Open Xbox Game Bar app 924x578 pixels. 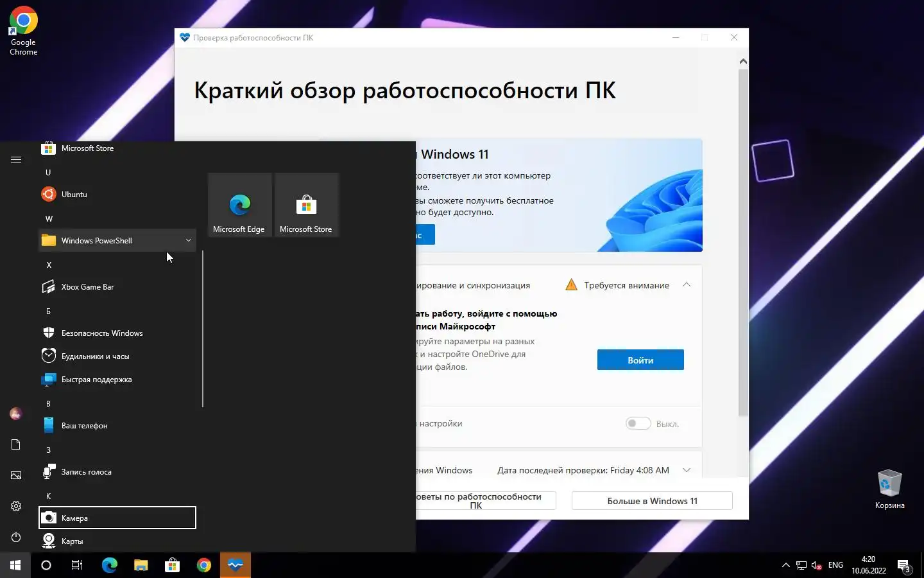tap(117, 287)
